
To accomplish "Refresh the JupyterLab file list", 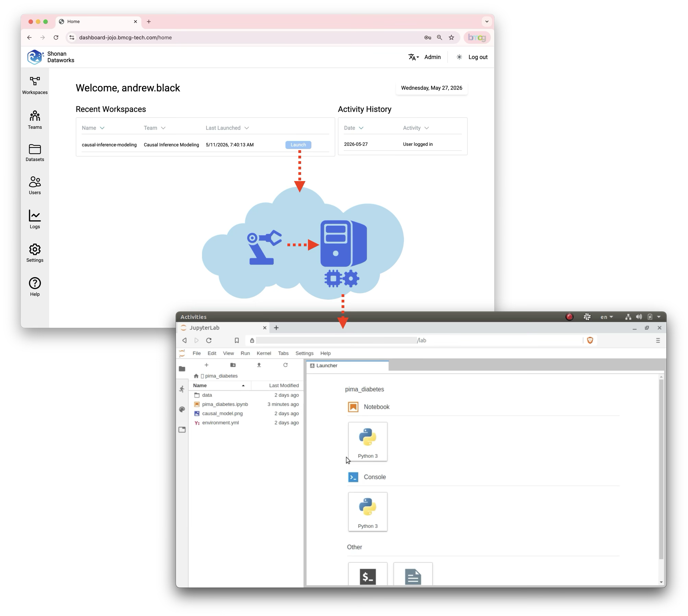I will 285,365.
